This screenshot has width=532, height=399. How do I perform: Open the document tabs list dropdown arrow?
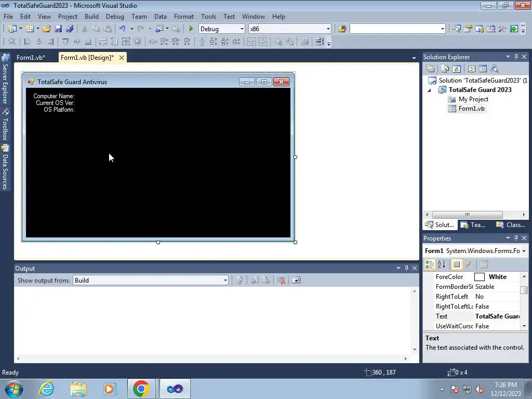coord(414,58)
